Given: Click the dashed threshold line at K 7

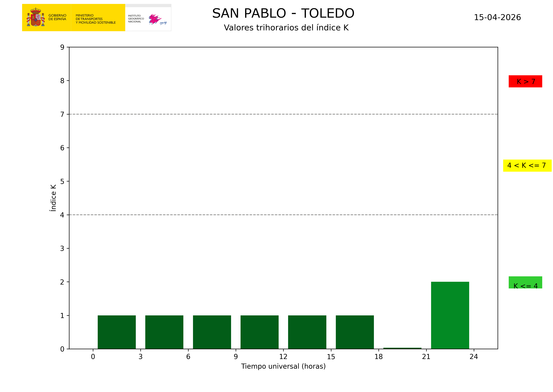Looking at the screenshot, I should click(x=283, y=114).
